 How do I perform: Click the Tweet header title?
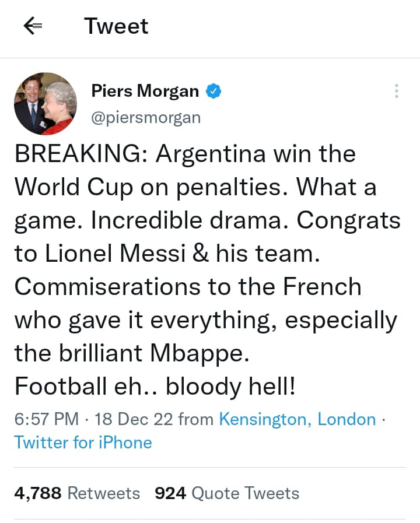[x=116, y=26]
